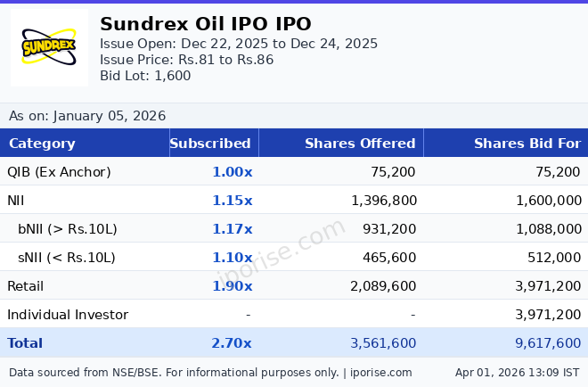This screenshot has width=588, height=387.
Task: Select the Category column header
Action: click(42, 144)
